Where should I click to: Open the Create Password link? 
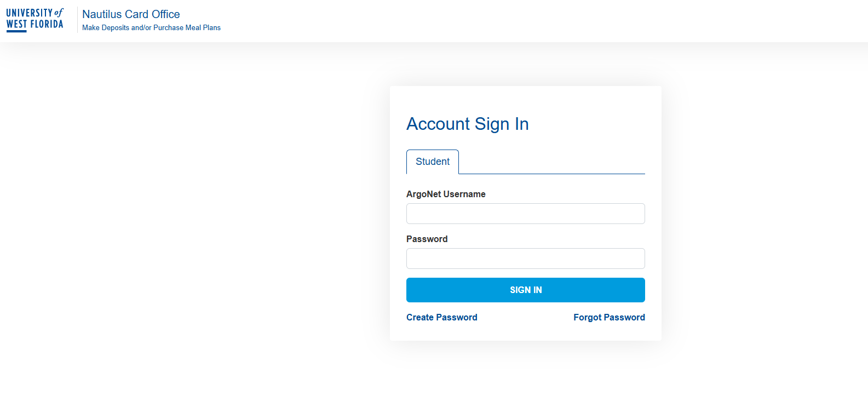tap(441, 317)
